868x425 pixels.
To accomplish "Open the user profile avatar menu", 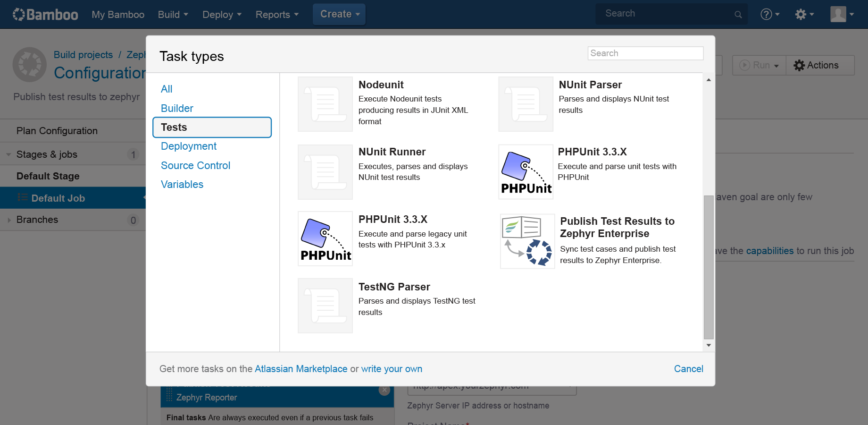I will coord(842,14).
